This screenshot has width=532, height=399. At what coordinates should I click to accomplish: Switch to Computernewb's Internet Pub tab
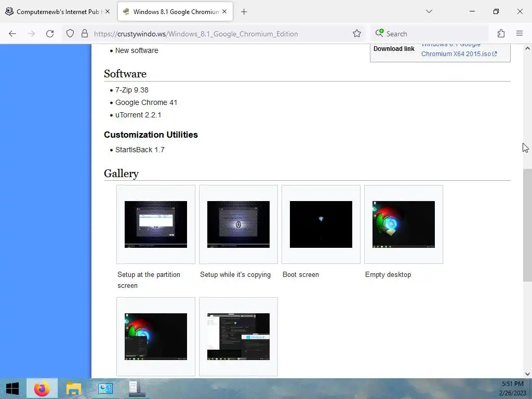click(x=58, y=12)
